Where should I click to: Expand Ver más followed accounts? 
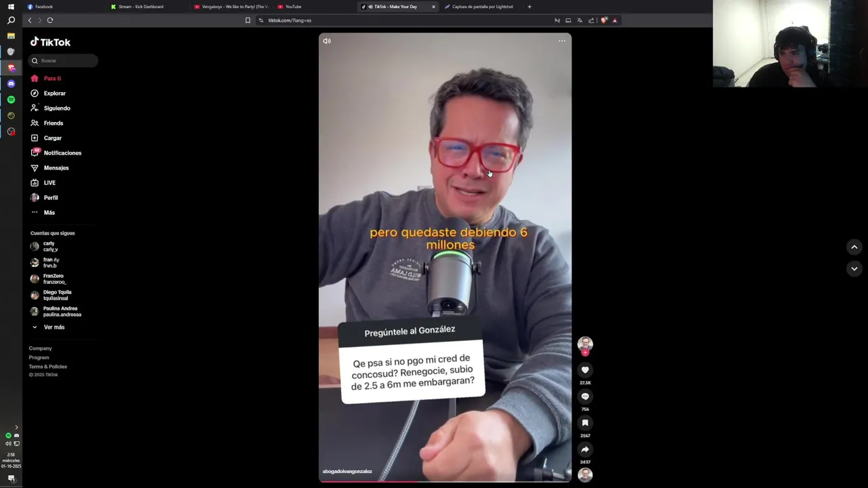coord(48,327)
